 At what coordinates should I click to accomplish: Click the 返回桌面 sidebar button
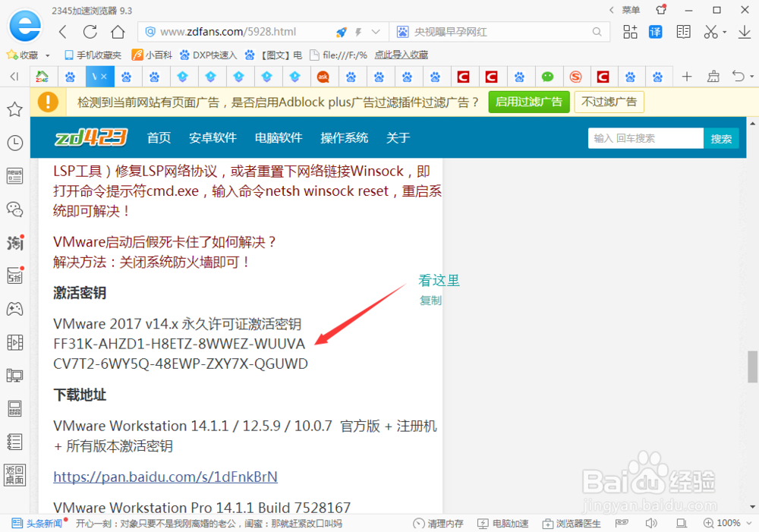point(14,475)
